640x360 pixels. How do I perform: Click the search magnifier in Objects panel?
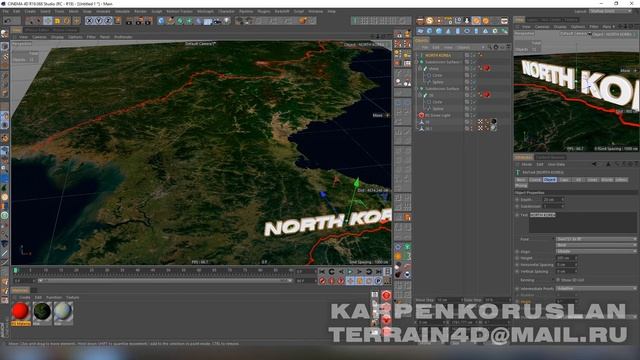(x=489, y=47)
